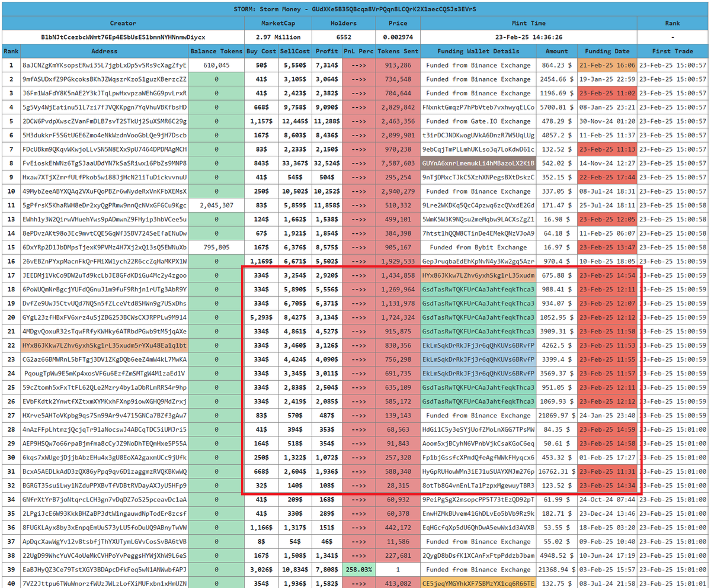The width and height of the screenshot is (711, 588).
Task: Select funding wallet t3irDCJNDKwogUVkA6DnzR7W5UqLUg
Action: (479, 135)
